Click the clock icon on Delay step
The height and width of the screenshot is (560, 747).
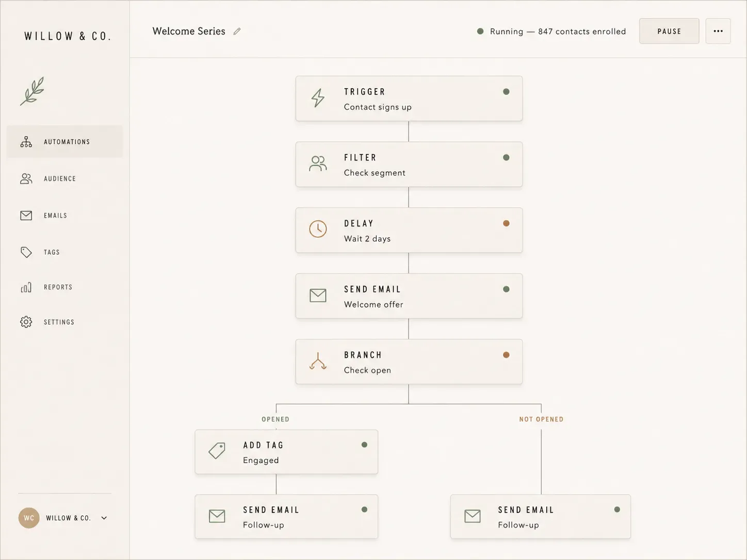tap(318, 229)
